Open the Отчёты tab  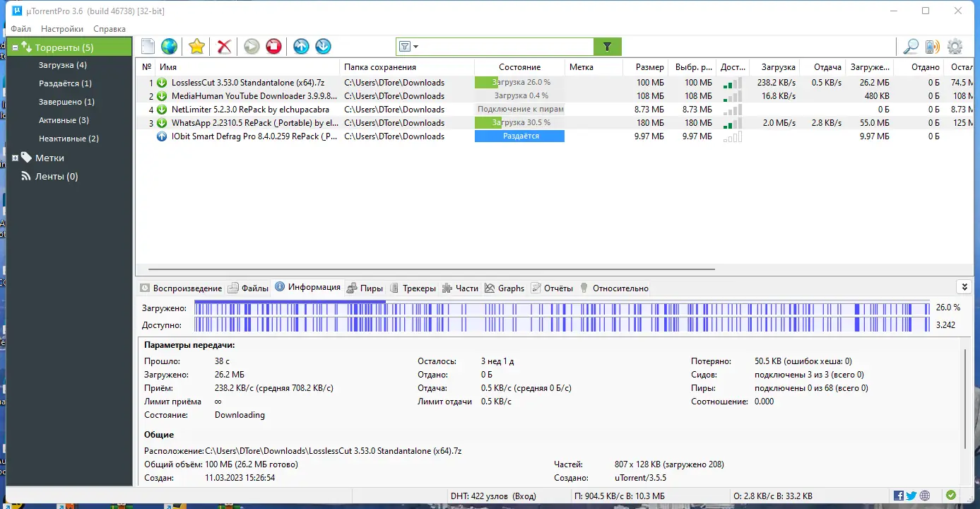[553, 288]
